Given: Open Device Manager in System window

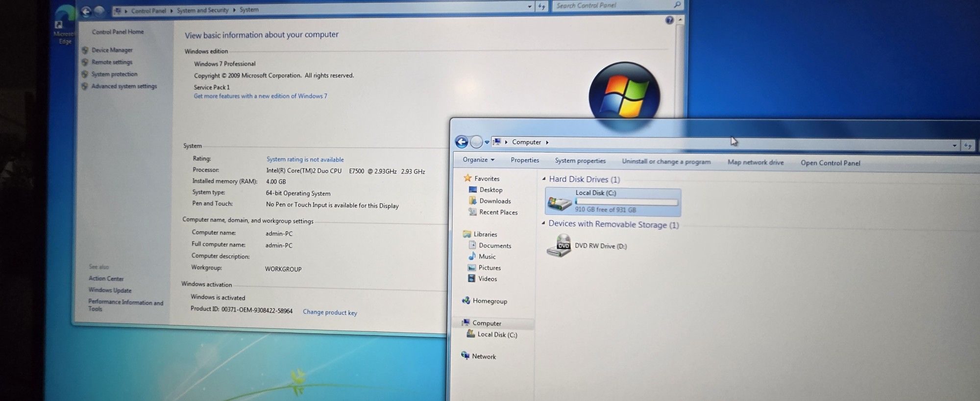Looking at the screenshot, I should coord(112,50).
